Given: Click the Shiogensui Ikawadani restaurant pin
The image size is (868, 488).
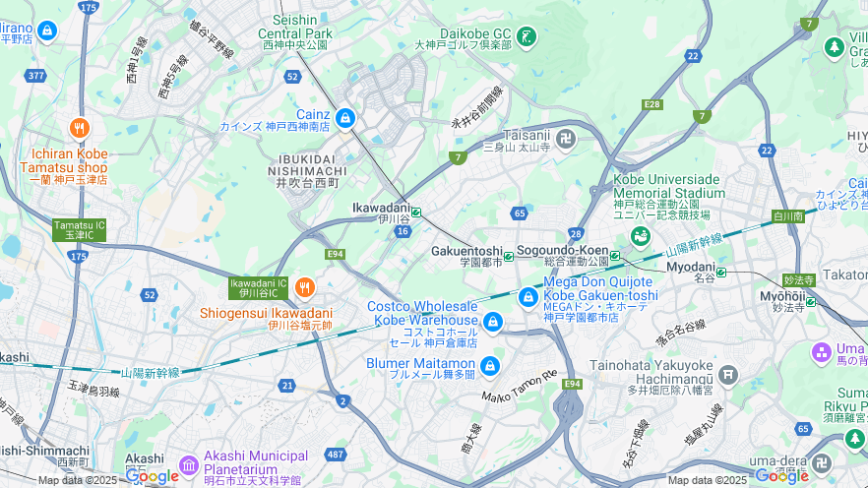Looking at the screenshot, I should pos(304,288).
